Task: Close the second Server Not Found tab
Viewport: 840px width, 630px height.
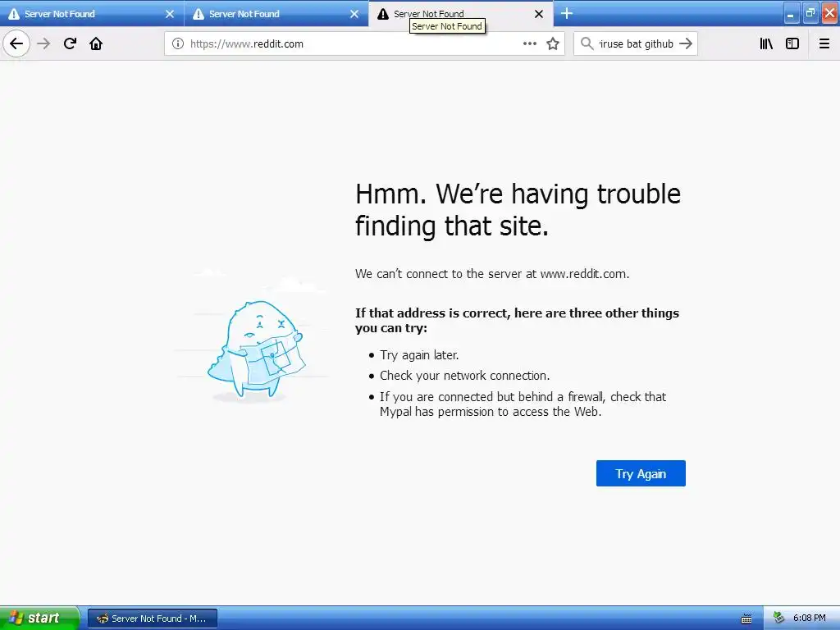Action: click(x=354, y=14)
